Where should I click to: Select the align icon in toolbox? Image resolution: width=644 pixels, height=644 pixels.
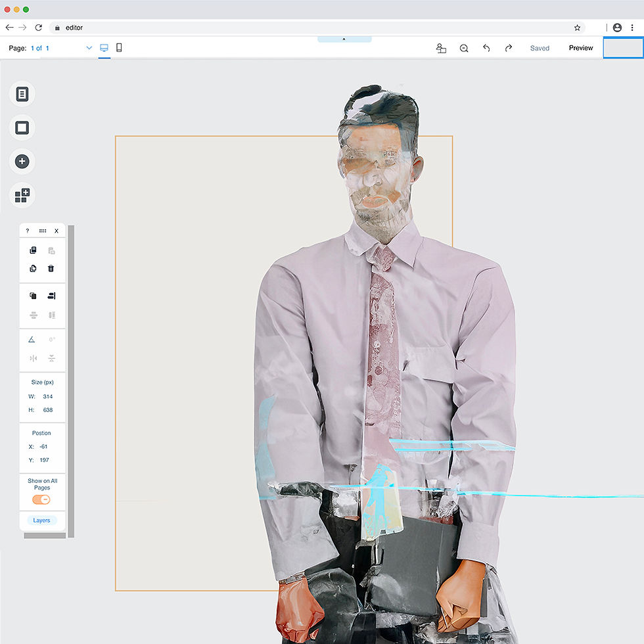[51, 296]
